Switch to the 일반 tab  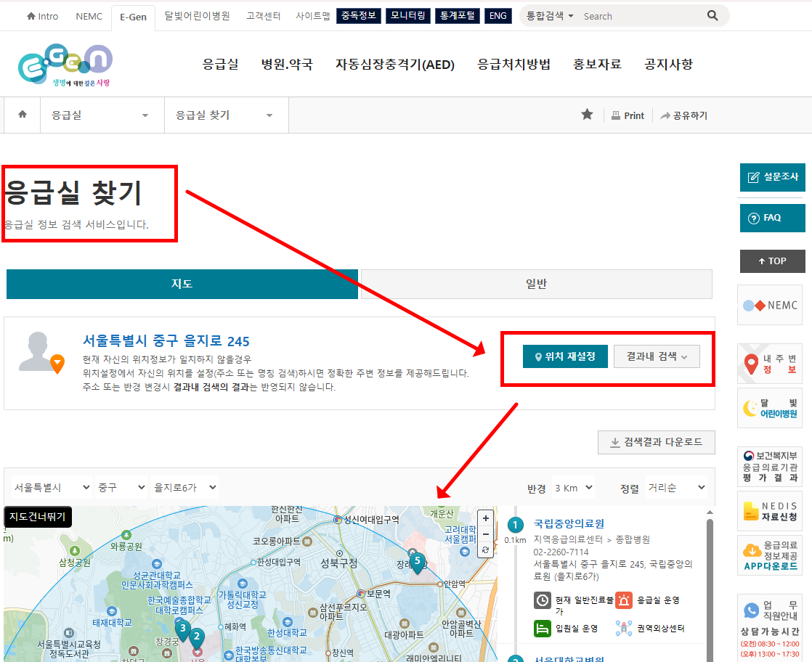tap(537, 284)
